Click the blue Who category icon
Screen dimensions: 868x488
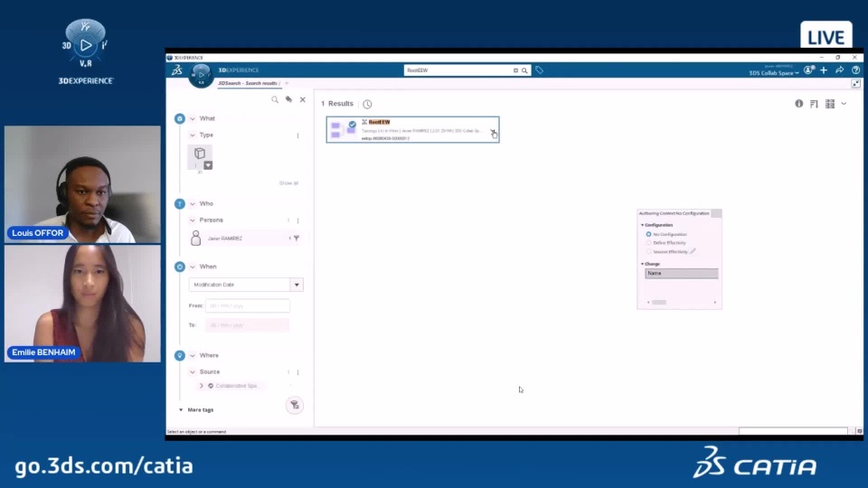pos(180,203)
